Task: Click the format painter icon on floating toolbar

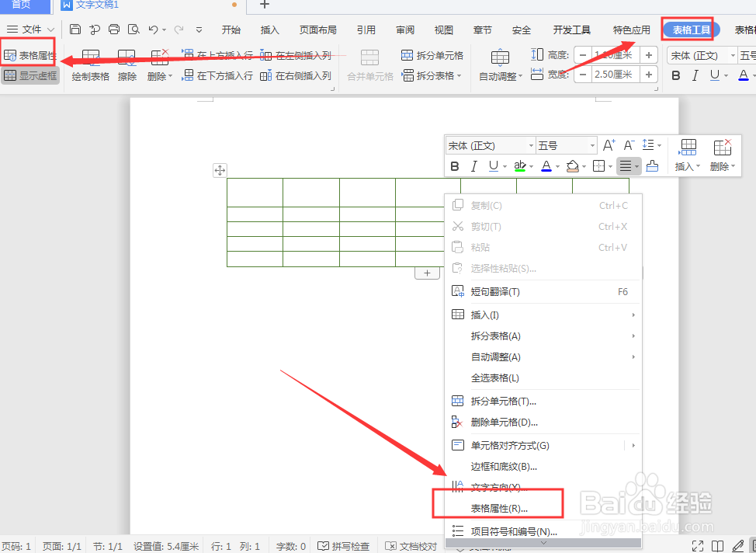Action: coord(651,165)
